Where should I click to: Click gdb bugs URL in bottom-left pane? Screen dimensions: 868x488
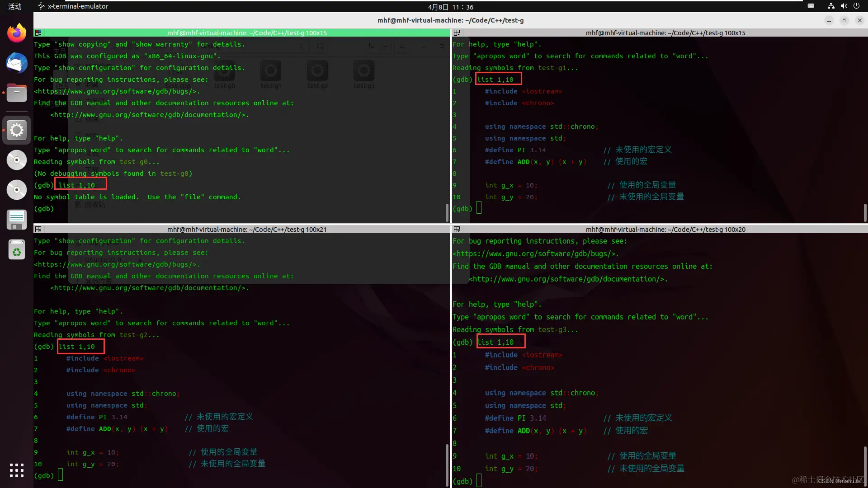(117, 264)
